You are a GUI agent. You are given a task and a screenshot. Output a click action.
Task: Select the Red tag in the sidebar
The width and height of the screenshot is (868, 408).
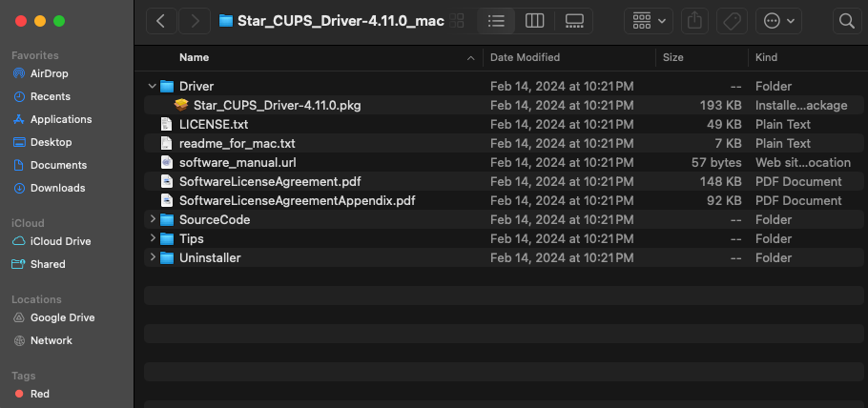tap(31, 394)
